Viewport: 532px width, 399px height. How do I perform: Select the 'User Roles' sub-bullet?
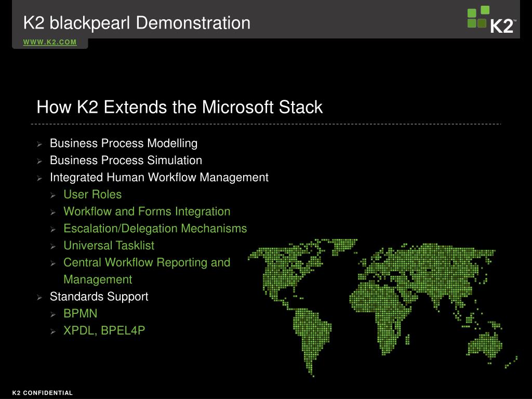(x=92, y=194)
